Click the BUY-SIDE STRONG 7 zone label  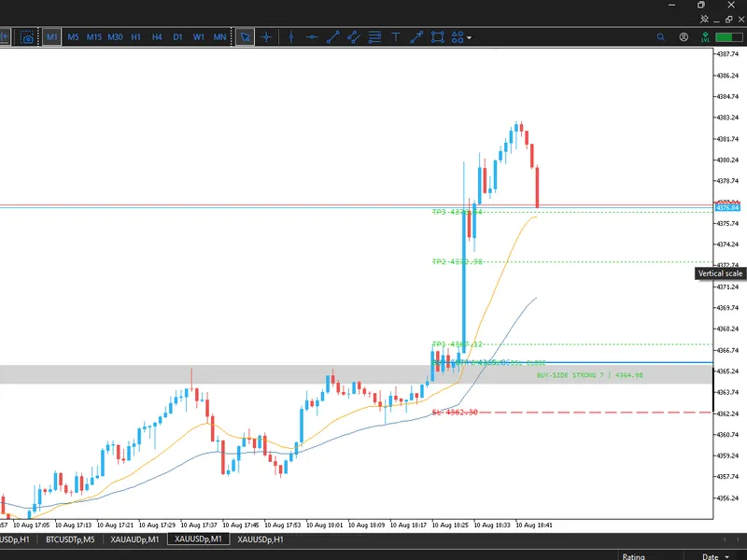pos(590,375)
